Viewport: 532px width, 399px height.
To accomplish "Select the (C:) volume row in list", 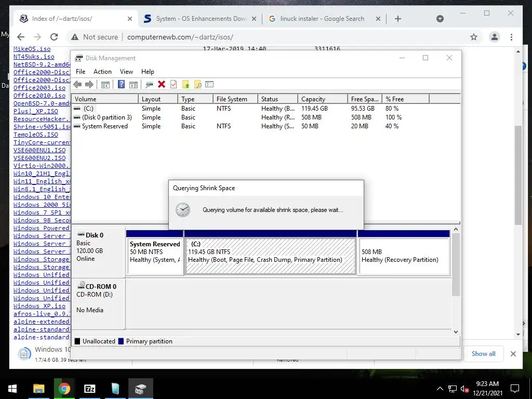I will point(265,109).
